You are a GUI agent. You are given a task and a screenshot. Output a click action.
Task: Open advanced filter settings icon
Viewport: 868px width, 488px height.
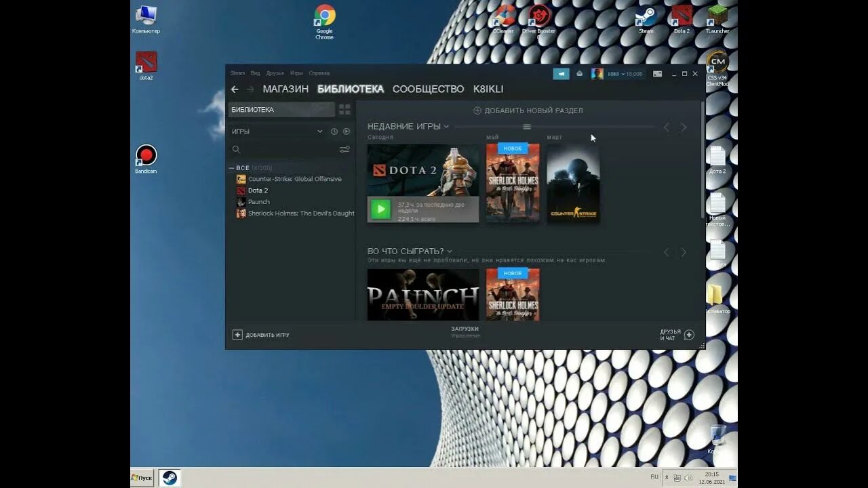pyautogui.click(x=344, y=150)
